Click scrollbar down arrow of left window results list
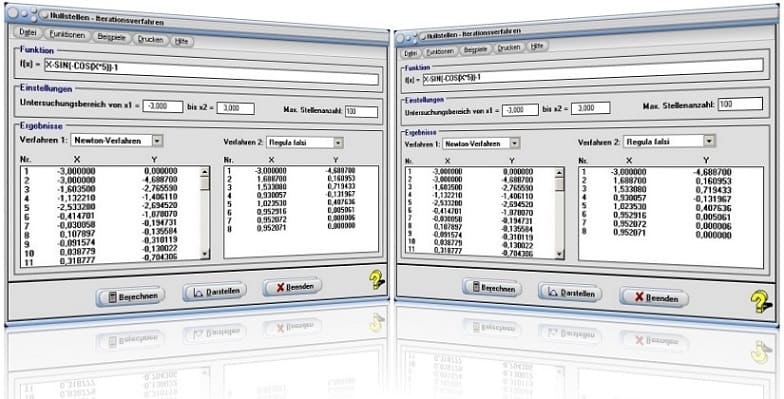The width and height of the screenshot is (784, 399). tap(204, 254)
